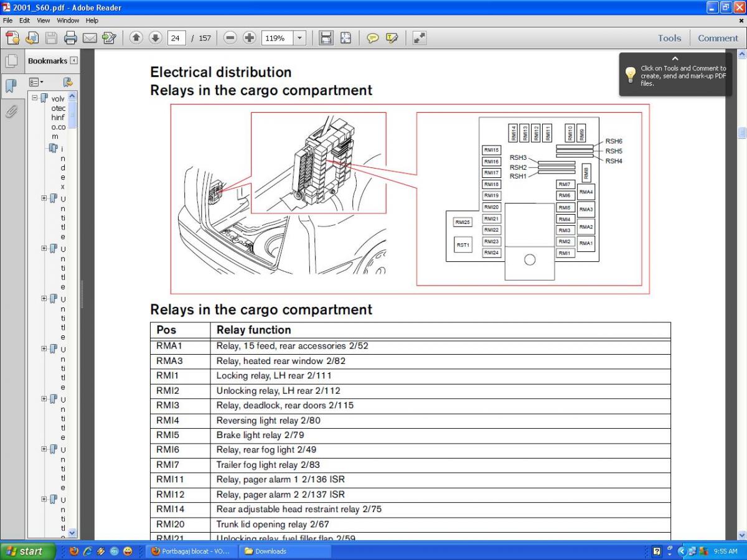Open the View menu

click(44, 21)
